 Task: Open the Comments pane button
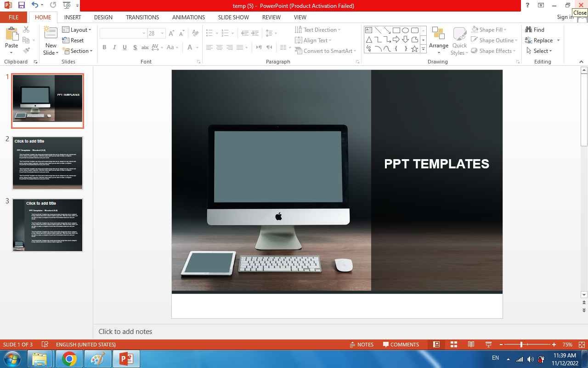pos(400,345)
